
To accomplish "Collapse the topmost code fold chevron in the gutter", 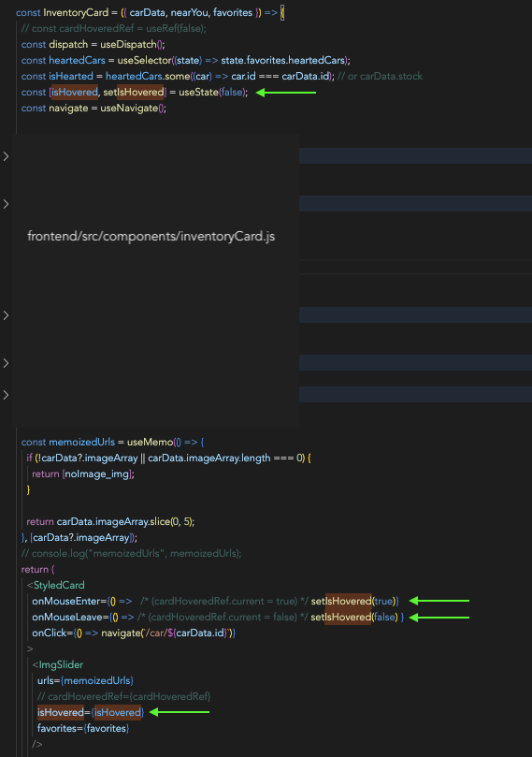I will pyautogui.click(x=6, y=156).
